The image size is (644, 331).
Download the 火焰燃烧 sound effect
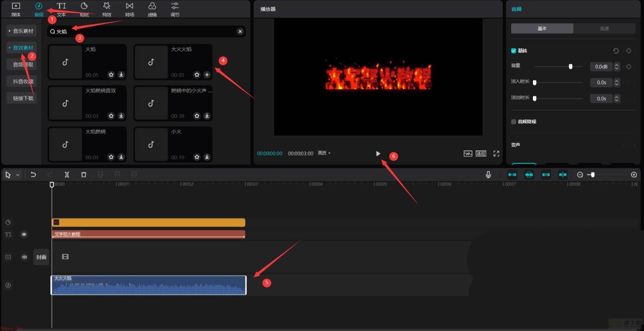point(121,157)
